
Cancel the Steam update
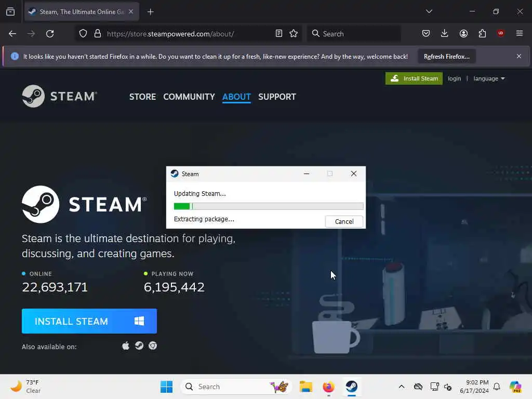click(x=344, y=221)
